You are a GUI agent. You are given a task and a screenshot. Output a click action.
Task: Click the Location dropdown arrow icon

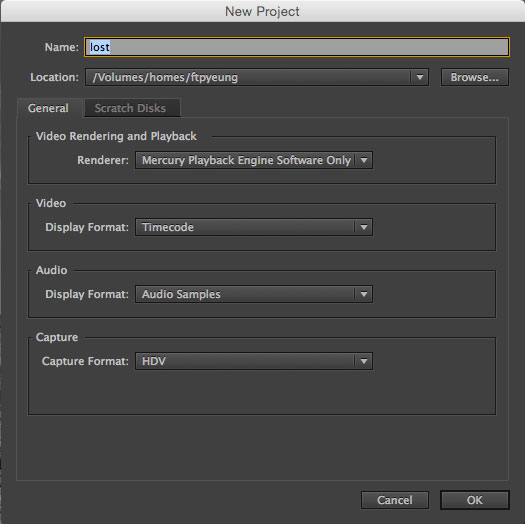click(x=419, y=77)
